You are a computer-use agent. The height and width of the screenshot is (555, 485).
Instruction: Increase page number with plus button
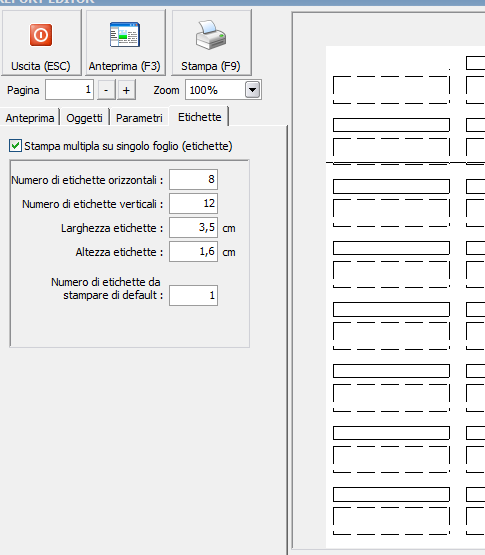click(126, 90)
